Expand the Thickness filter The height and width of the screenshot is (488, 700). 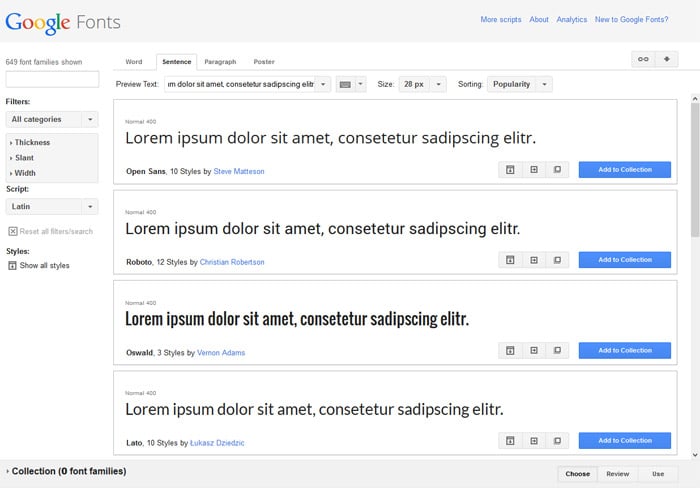[32, 143]
